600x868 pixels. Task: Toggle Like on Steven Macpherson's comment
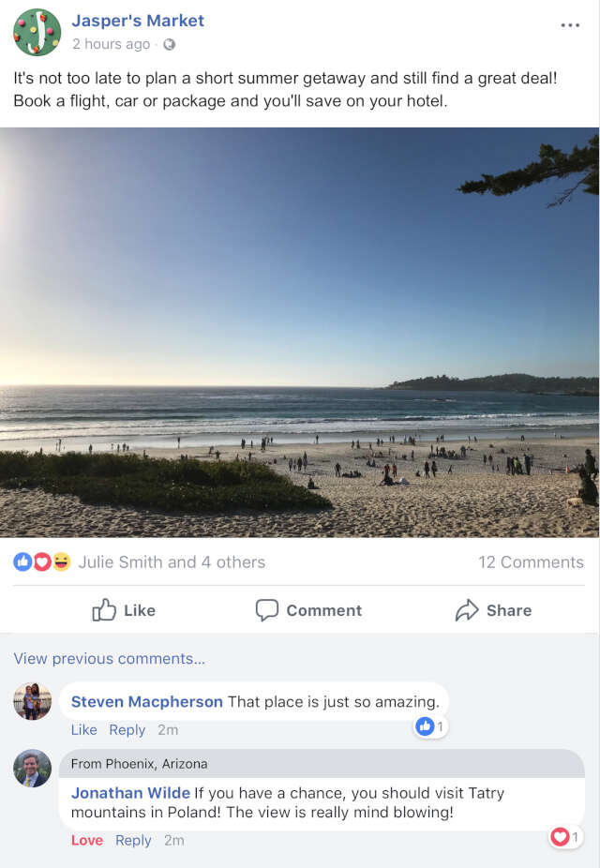point(83,730)
